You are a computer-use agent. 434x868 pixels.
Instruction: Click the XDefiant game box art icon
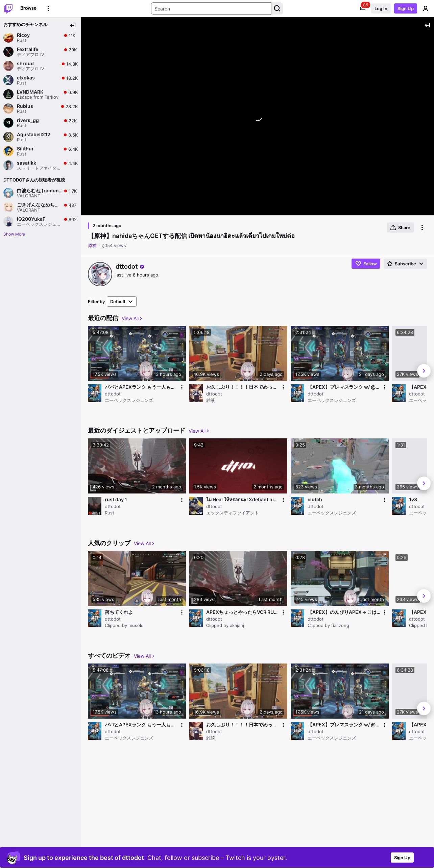pyautogui.click(x=196, y=506)
